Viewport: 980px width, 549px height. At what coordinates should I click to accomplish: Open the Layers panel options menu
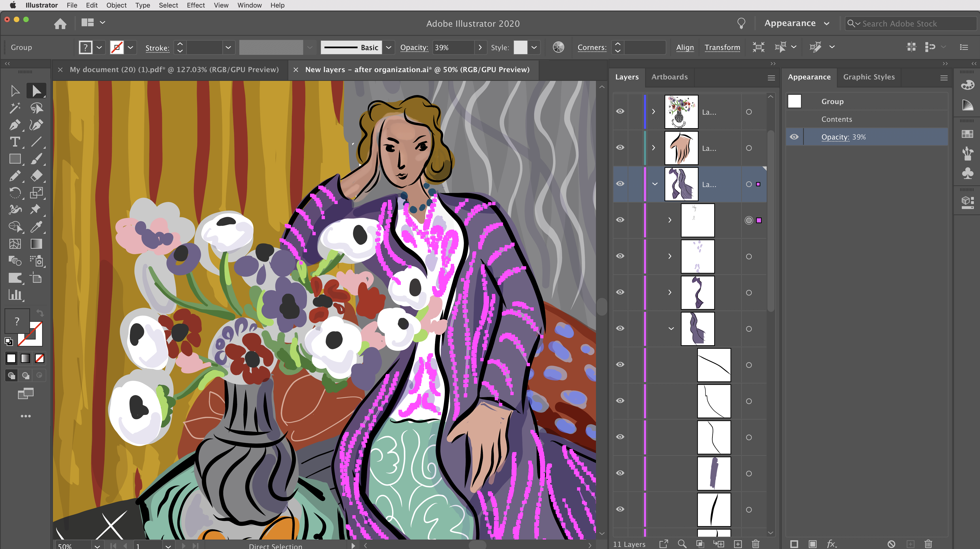pyautogui.click(x=771, y=78)
